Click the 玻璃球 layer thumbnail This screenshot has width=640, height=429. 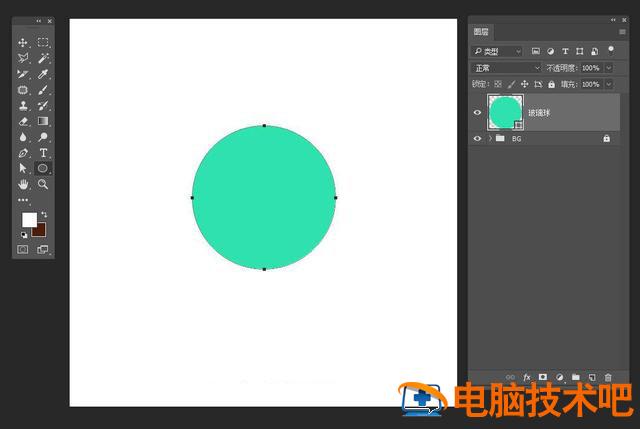505,112
